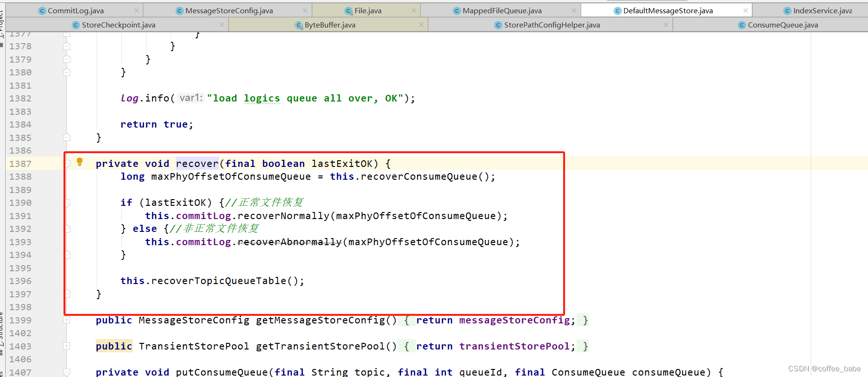Click fold end marker at line 1385
The image size is (868, 377).
tap(67, 138)
